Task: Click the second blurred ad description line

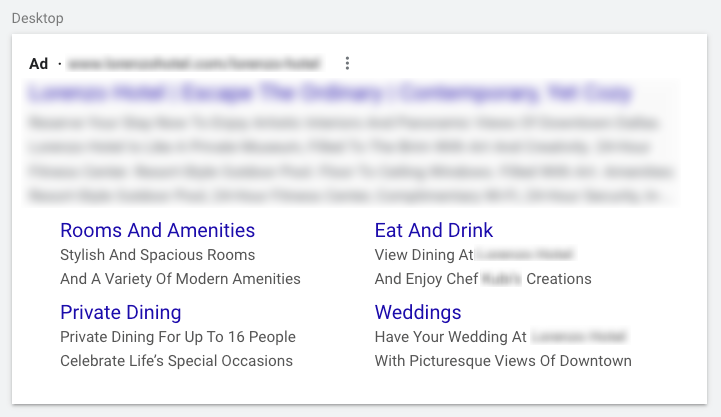Action: (x=339, y=147)
